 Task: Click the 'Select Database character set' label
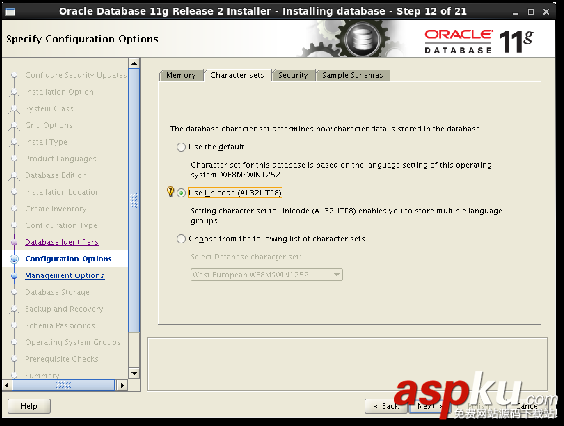246,257
